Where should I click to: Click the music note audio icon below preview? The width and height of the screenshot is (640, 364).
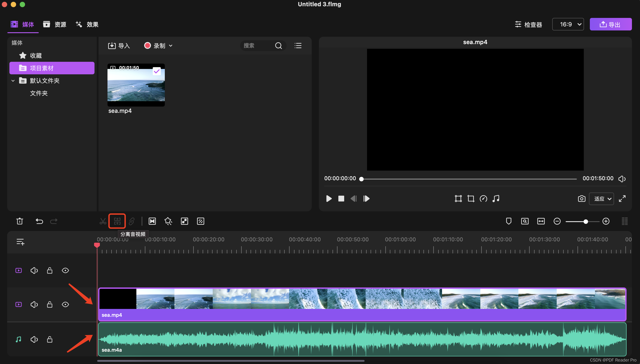(x=496, y=199)
